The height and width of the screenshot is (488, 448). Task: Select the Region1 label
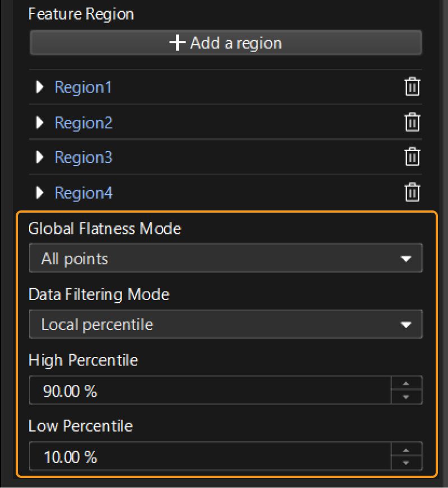83,87
